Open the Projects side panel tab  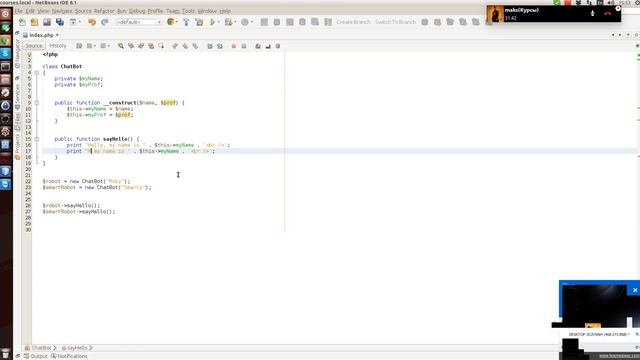coord(17,146)
